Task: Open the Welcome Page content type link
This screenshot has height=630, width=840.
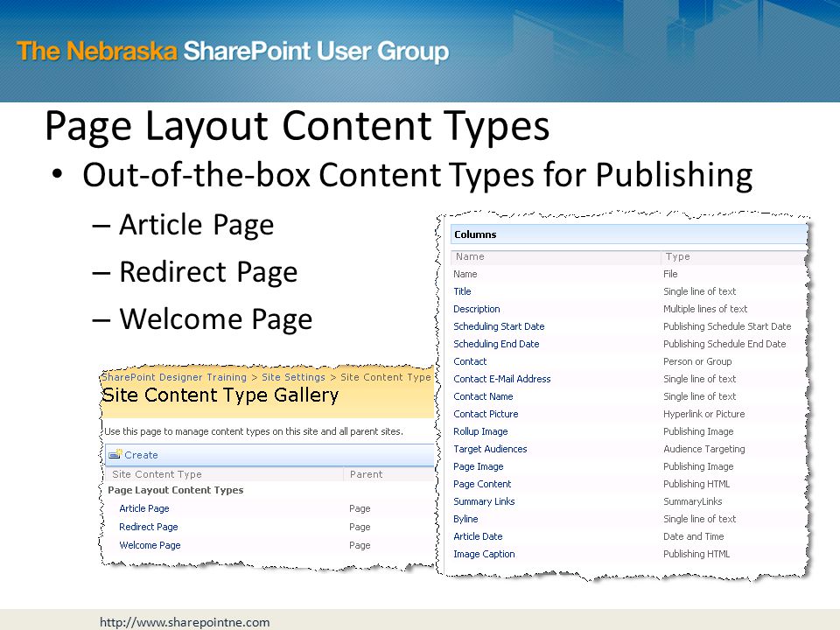Action: 150,545
